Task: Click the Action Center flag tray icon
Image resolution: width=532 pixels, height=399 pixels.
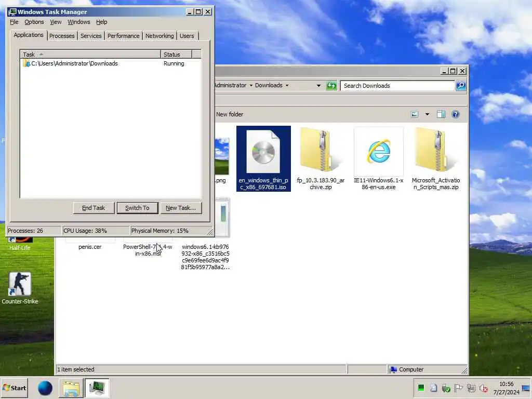Action: click(458, 388)
